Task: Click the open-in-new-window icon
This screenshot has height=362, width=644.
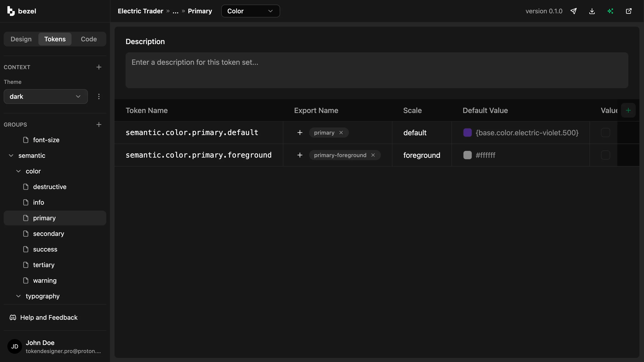Action: 629,11
